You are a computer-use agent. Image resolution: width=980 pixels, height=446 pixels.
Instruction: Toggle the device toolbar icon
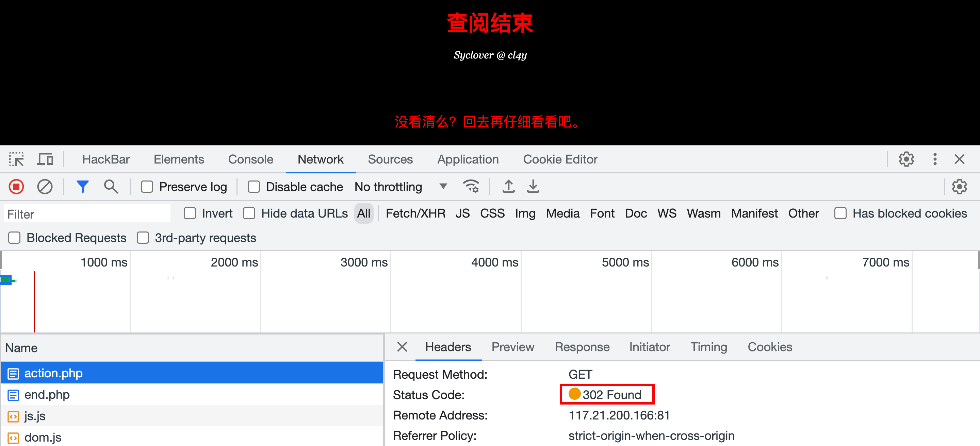coord(45,159)
